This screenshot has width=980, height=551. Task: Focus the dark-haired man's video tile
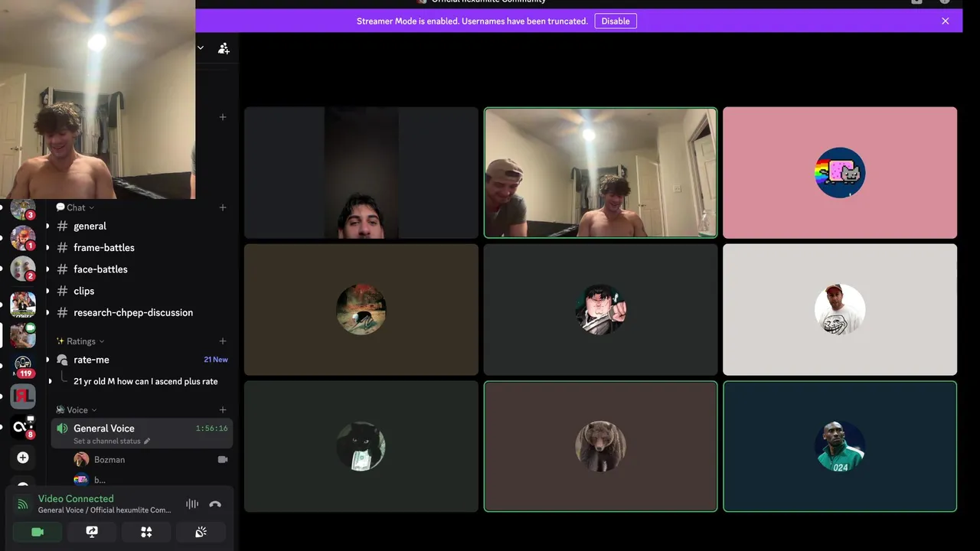click(x=361, y=172)
